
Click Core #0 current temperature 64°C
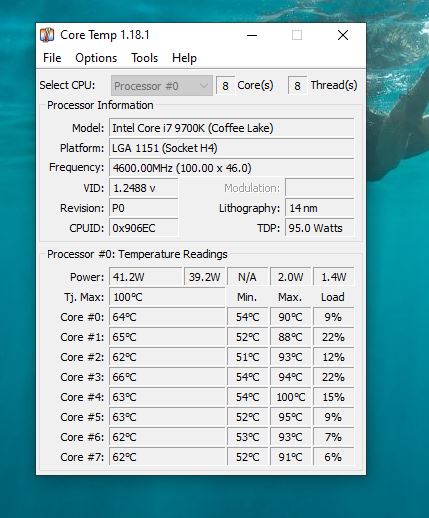[167, 317]
